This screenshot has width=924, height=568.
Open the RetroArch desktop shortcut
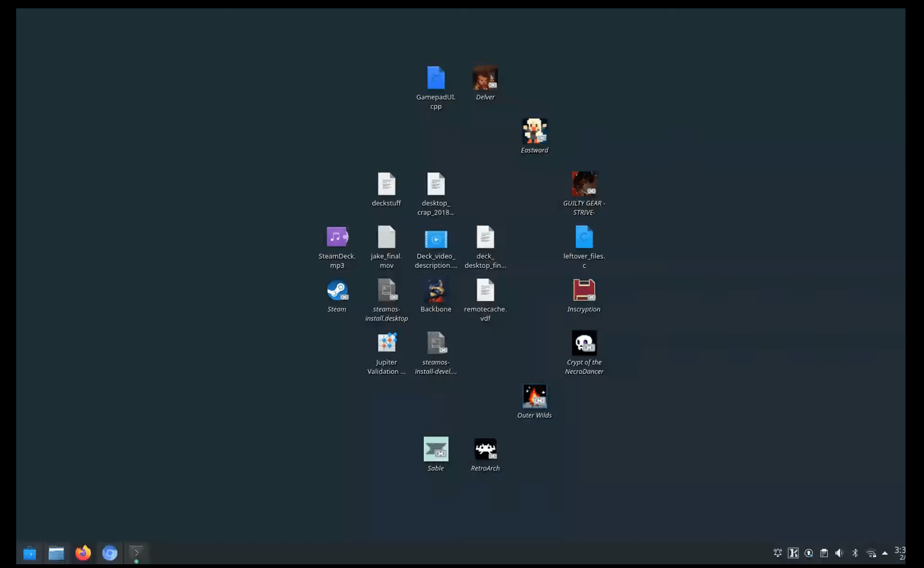(485, 449)
